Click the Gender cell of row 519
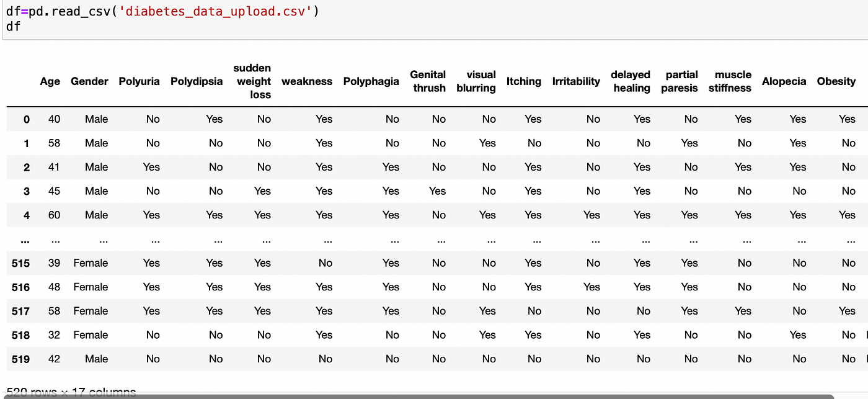This screenshot has height=399, width=868. (97, 359)
